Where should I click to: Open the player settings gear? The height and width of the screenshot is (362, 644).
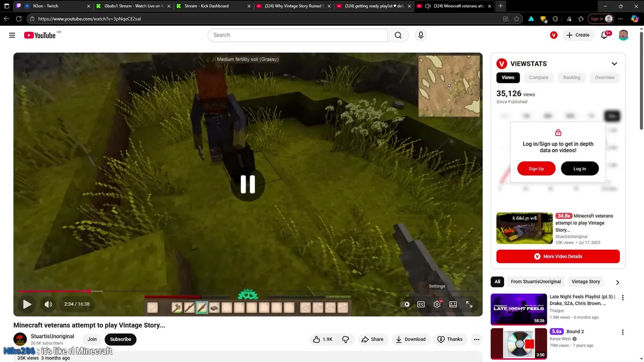[x=437, y=304]
